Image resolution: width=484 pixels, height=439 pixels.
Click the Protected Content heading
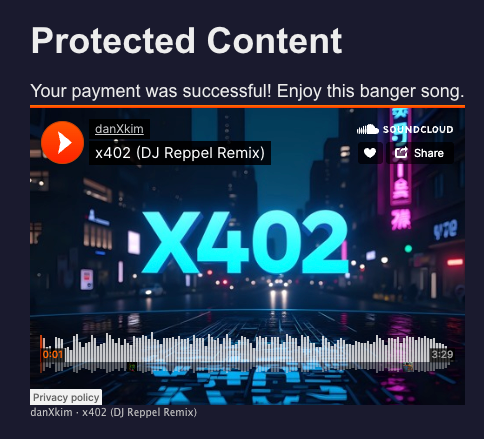187,41
